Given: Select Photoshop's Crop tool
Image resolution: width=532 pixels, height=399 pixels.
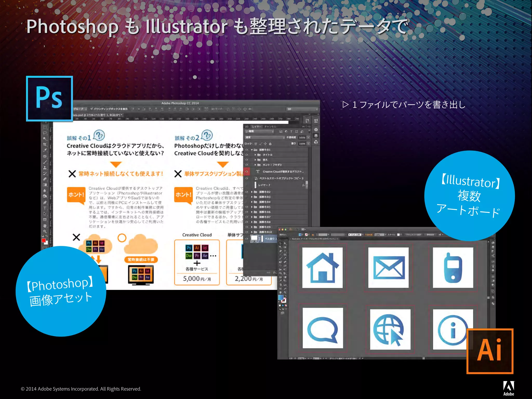Looking at the screenshot, I should coord(45,144).
